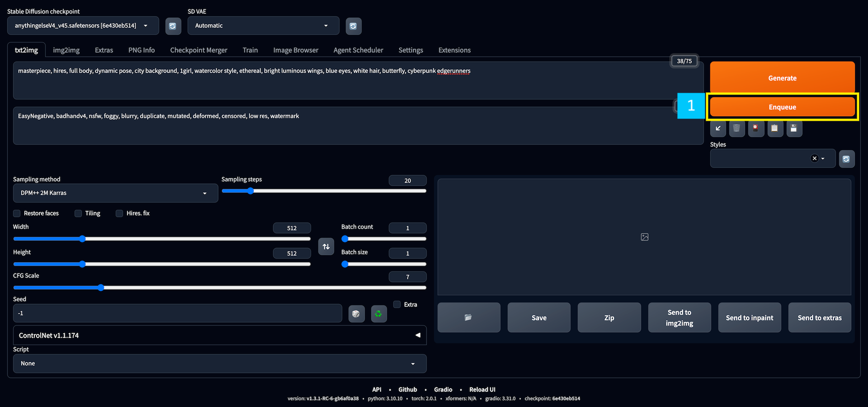Clear the prompt using the trash icon
This screenshot has width=868, height=407.
[x=736, y=128]
